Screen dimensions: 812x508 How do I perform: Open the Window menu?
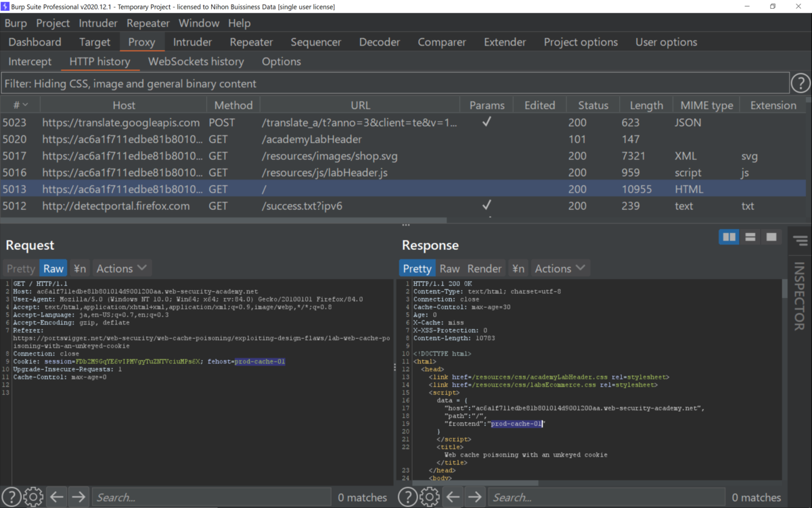pos(199,23)
